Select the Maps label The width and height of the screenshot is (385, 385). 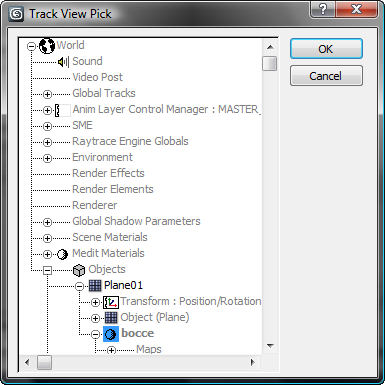click(149, 349)
